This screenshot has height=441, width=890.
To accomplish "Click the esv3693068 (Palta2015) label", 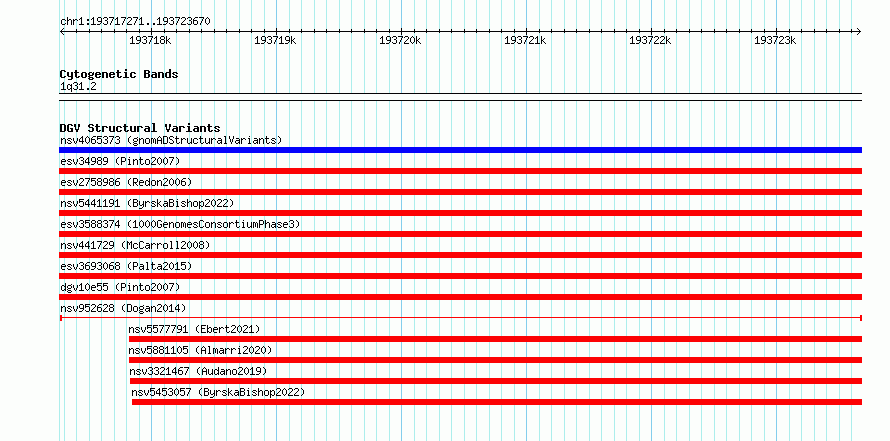I will (126, 266).
